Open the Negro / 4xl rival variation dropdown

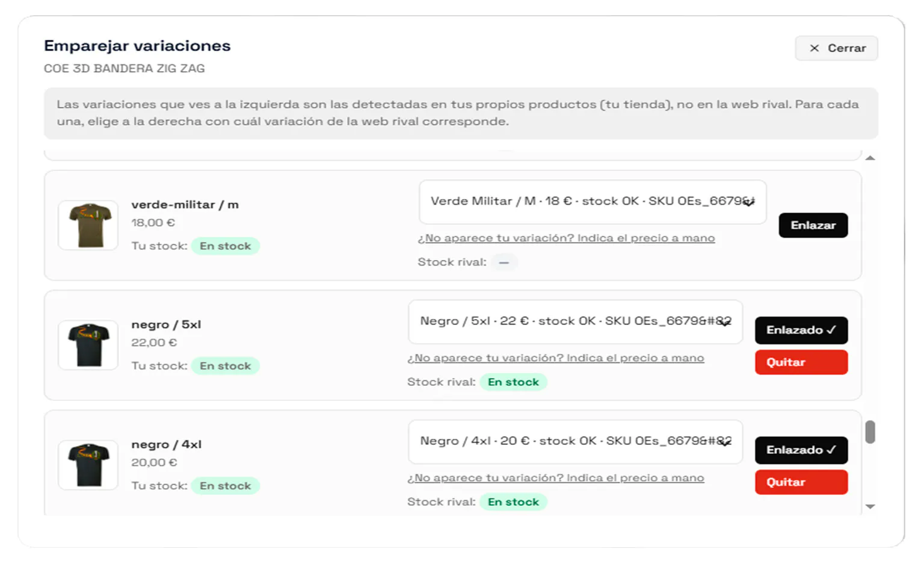[x=575, y=441]
